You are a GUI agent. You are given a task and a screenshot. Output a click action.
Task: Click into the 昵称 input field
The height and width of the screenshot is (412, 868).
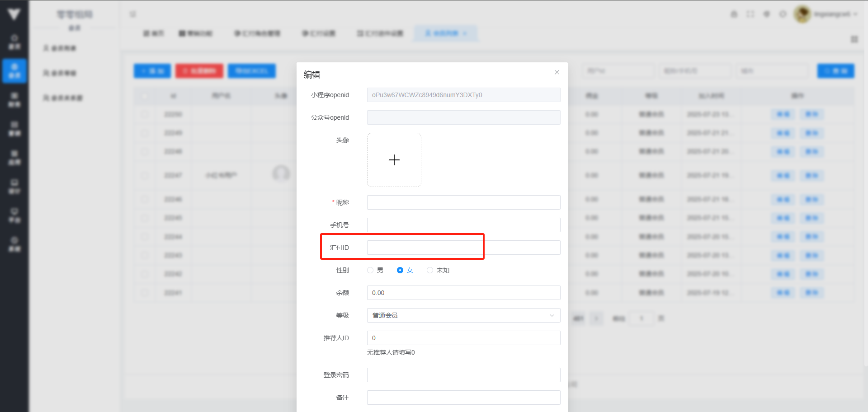coord(463,202)
